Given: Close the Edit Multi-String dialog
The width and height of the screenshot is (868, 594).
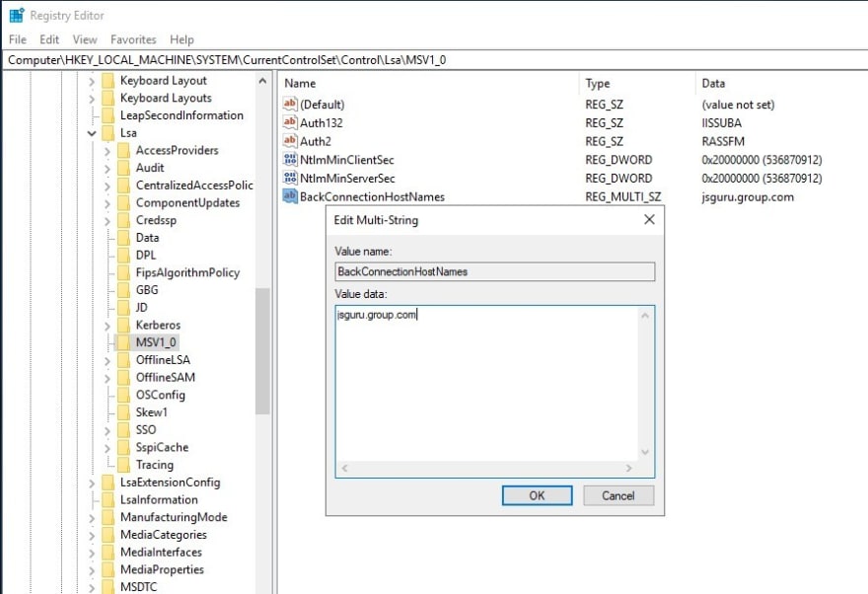Looking at the screenshot, I should [x=649, y=220].
